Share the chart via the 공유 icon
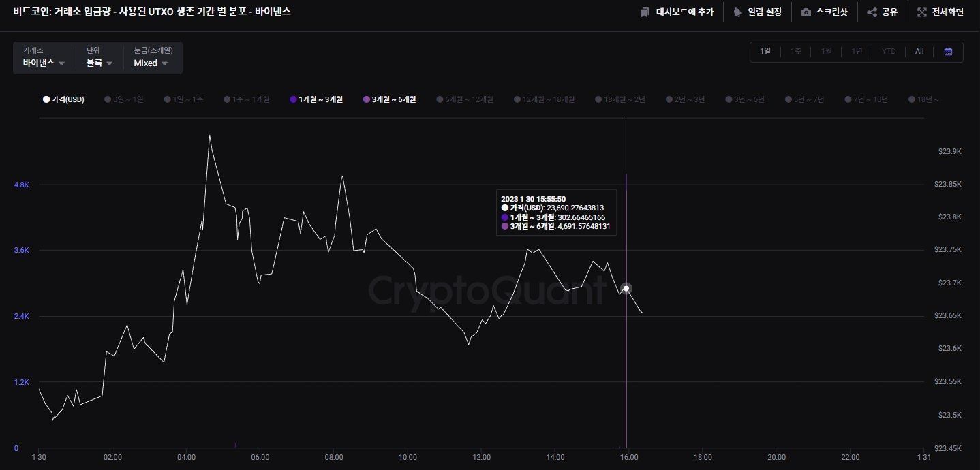980x470 pixels. pos(872,12)
